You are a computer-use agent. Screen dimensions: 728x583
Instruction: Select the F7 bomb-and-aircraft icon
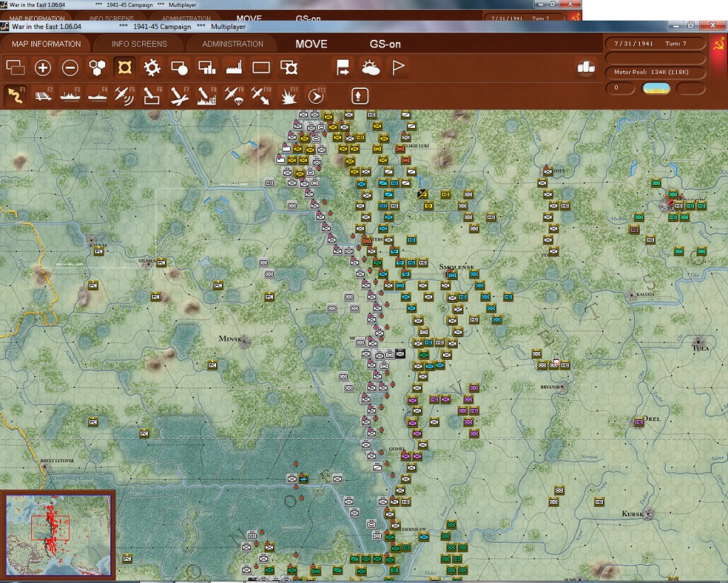coord(179,95)
